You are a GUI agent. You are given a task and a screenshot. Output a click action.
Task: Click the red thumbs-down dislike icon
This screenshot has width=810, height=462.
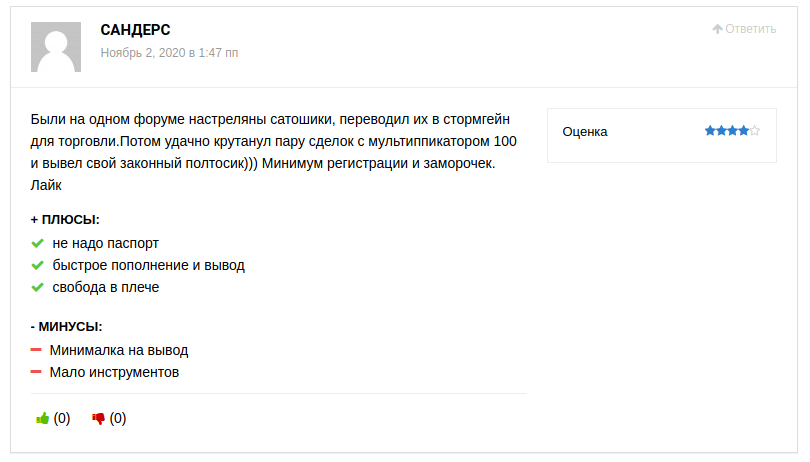pyautogui.click(x=98, y=419)
